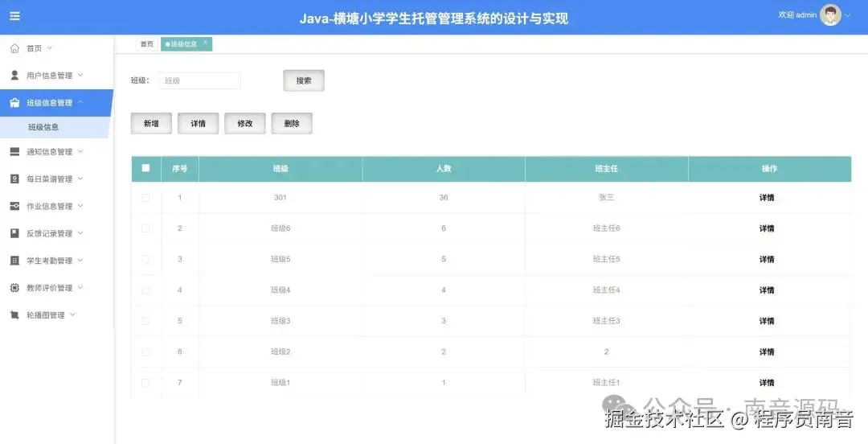Click the 修改 button

pyautogui.click(x=244, y=124)
